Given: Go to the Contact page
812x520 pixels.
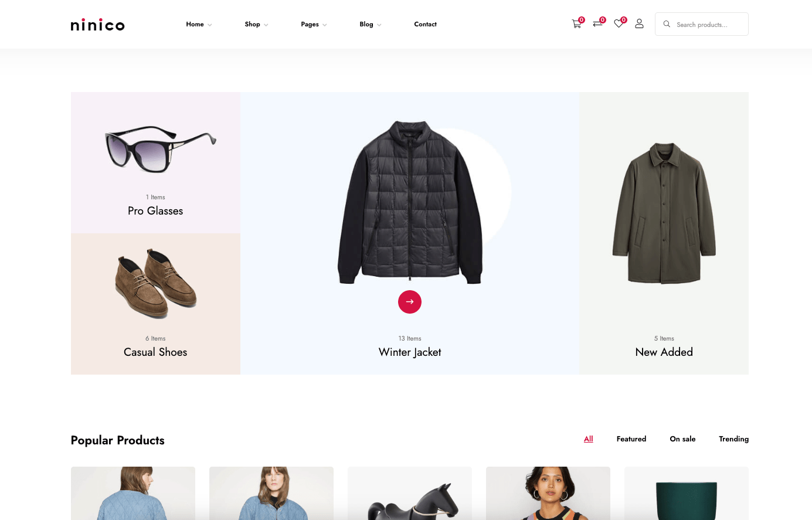Looking at the screenshot, I should click(425, 24).
